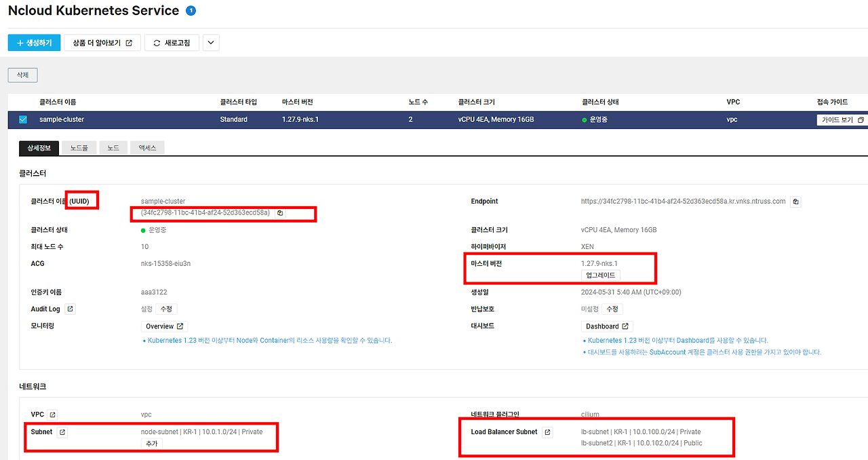
Task: Click the SubAccount link in dashboard note
Action: [667, 352]
